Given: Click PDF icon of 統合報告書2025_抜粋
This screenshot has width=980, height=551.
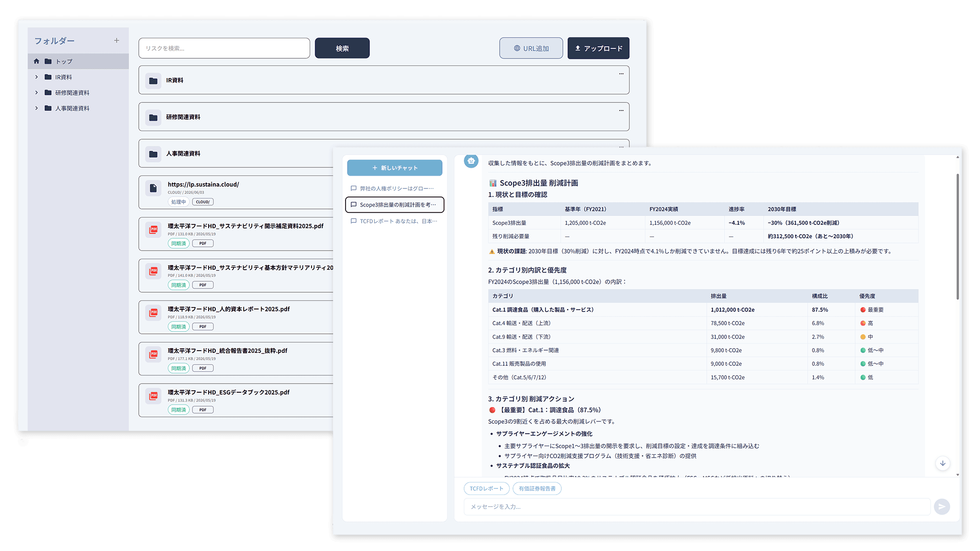Looking at the screenshot, I should coord(153,354).
